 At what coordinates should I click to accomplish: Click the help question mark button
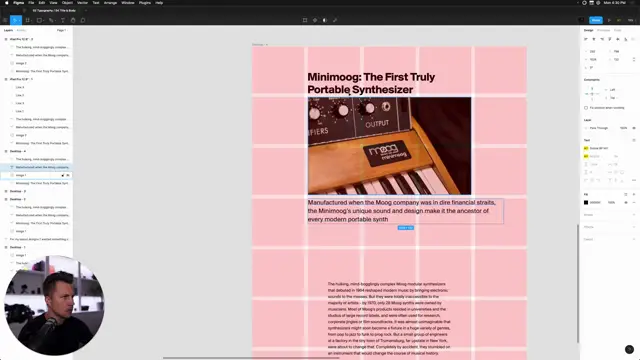[629, 349]
